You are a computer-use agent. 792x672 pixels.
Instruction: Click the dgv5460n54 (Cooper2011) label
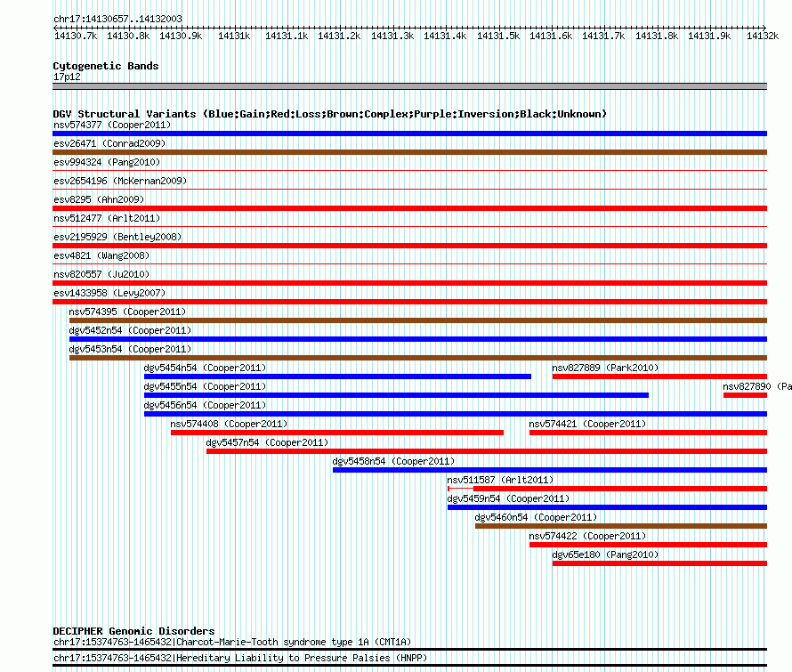point(536,517)
